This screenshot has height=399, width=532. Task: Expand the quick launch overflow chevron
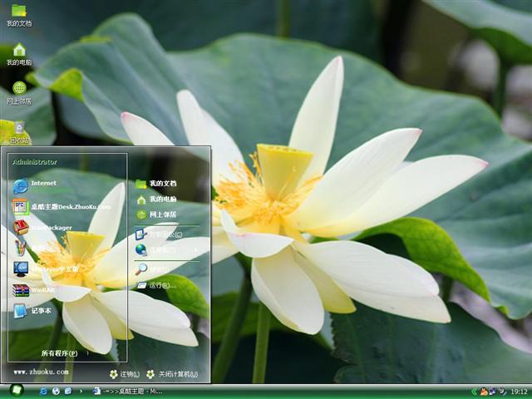click(x=82, y=391)
